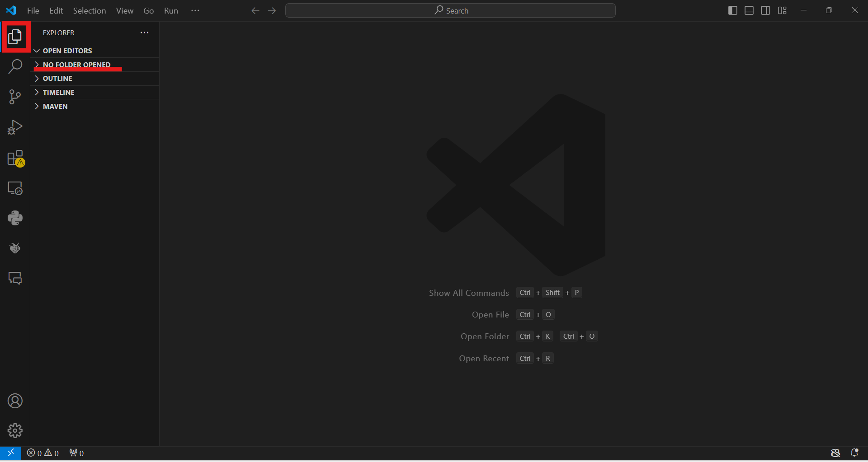Open the Search view in the activity bar

pyautogui.click(x=15, y=66)
